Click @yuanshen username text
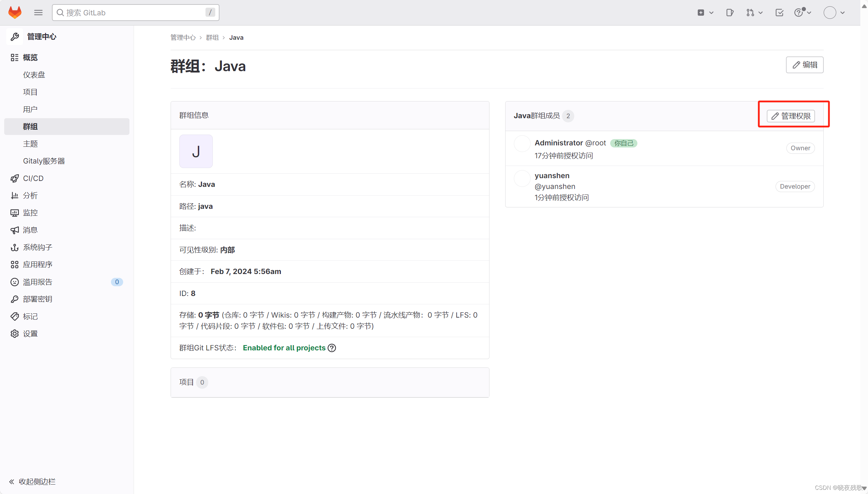This screenshot has height=494, width=868. (x=555, y=187)
